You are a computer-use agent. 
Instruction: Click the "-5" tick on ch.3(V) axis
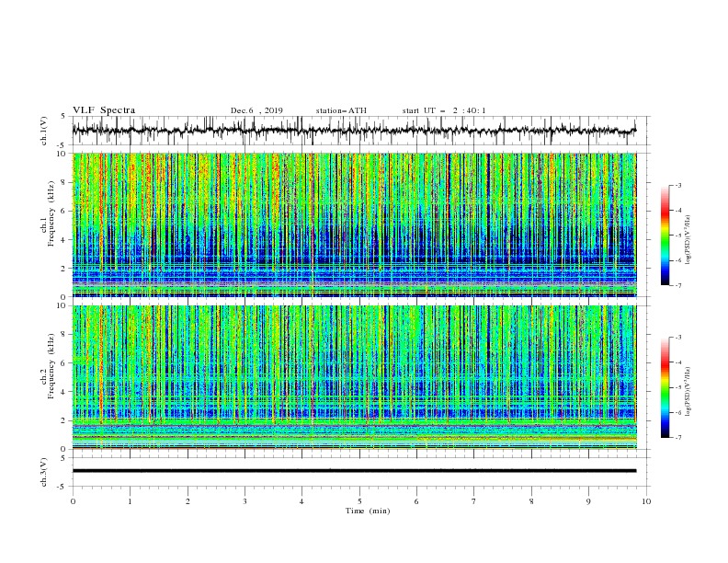[x=63, y=487]
